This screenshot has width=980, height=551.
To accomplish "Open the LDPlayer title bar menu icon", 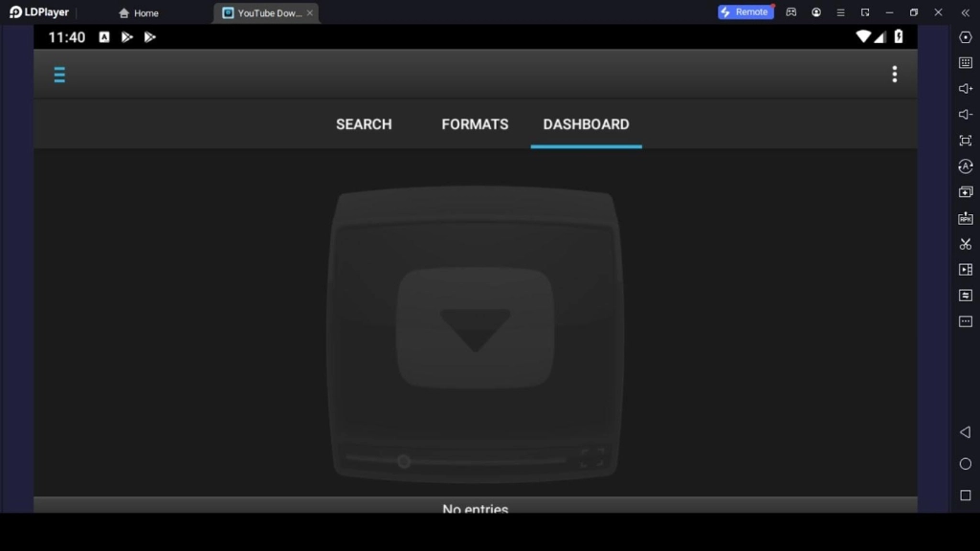I will click(840, 12).
